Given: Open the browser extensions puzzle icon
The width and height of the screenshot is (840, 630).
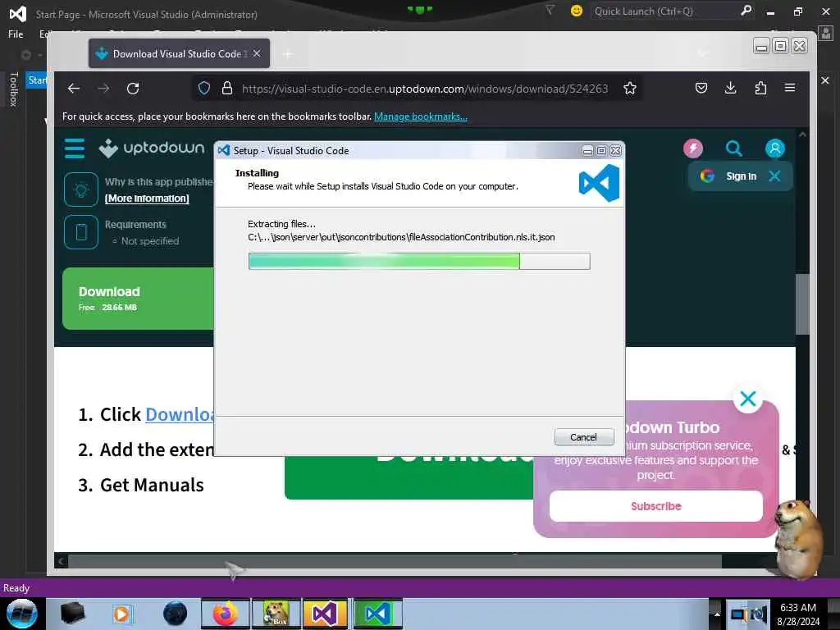Looking at the screenshot, I should point(760,88).
